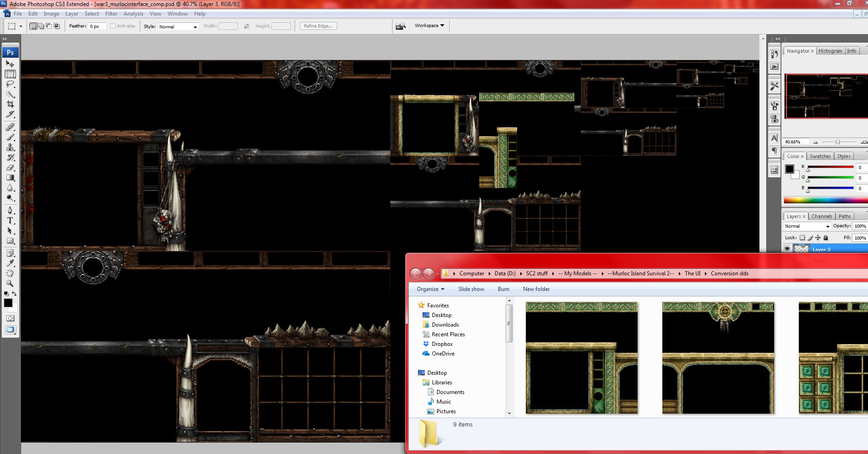Toggle lock transparent pixels
The image size is (868, 454).
point(802,238)
